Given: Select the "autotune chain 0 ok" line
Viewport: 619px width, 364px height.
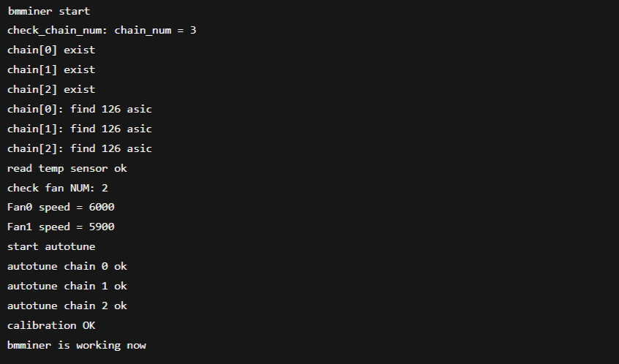Looking at the screenshot, I should (x=67, y=266).
